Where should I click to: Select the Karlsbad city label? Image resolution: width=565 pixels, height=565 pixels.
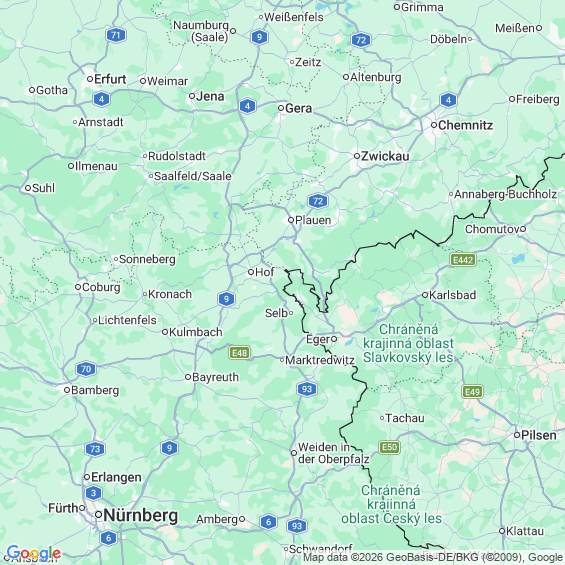[453, 295]
